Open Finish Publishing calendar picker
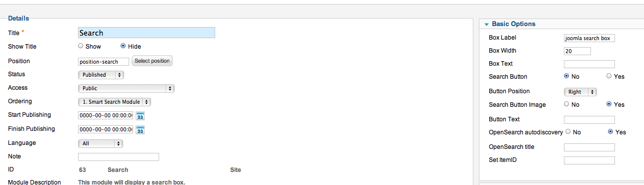This screenshot has height=185, width=644. (140, 130)
